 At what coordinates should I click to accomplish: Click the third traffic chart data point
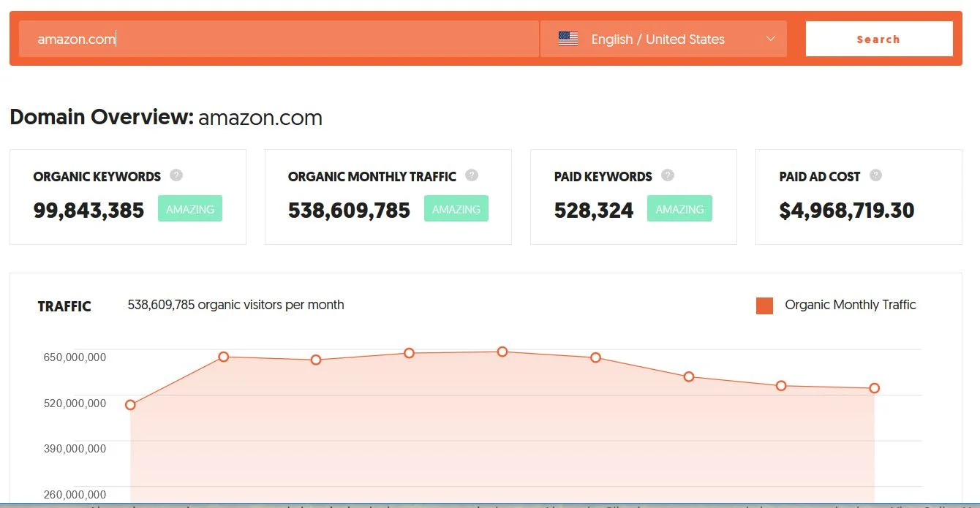pyautogui.click(x=316, y=360)
